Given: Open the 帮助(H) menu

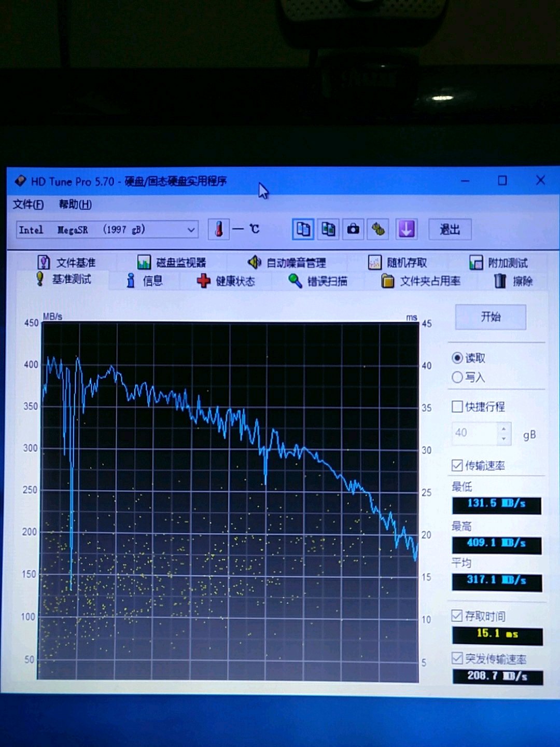Looking at the screenshot, I should coord(75,204).
